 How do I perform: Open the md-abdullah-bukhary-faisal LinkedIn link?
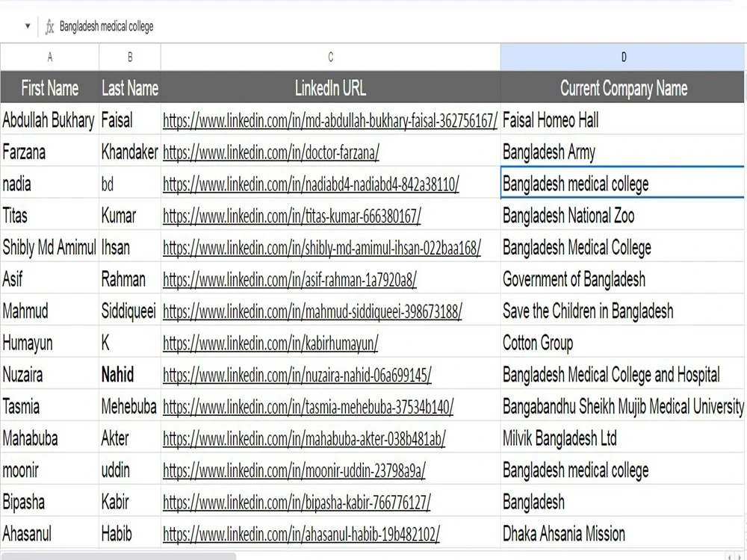click(330, 120)
